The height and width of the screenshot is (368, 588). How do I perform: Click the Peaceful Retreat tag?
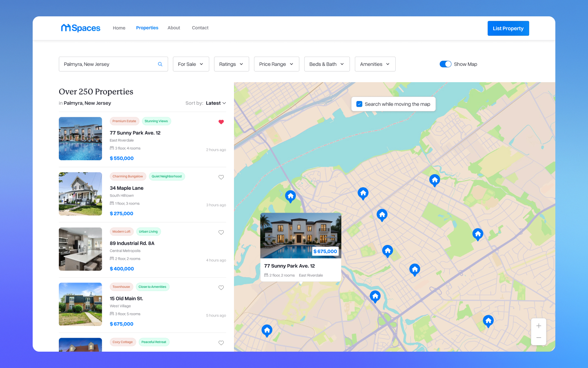click(x=154, y=342)
